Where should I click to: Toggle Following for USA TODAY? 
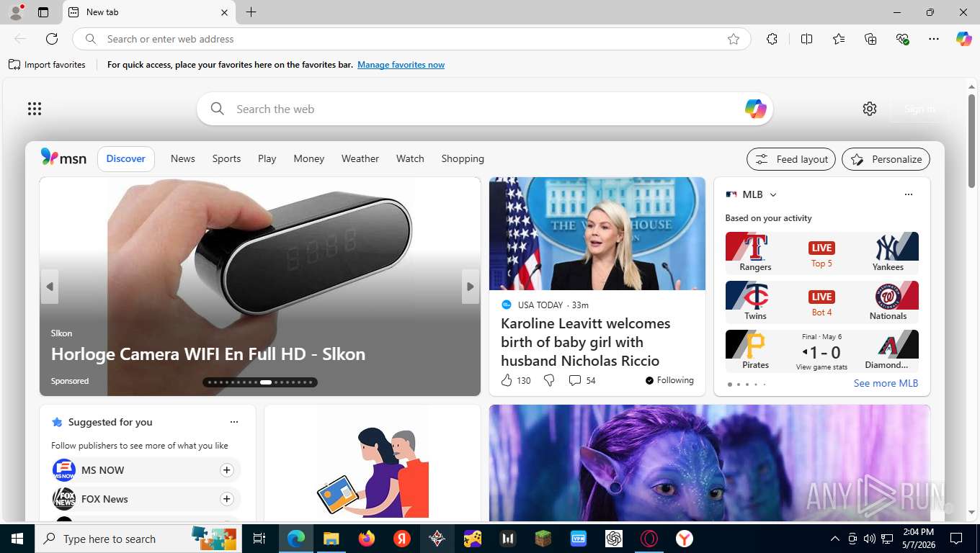669,380
